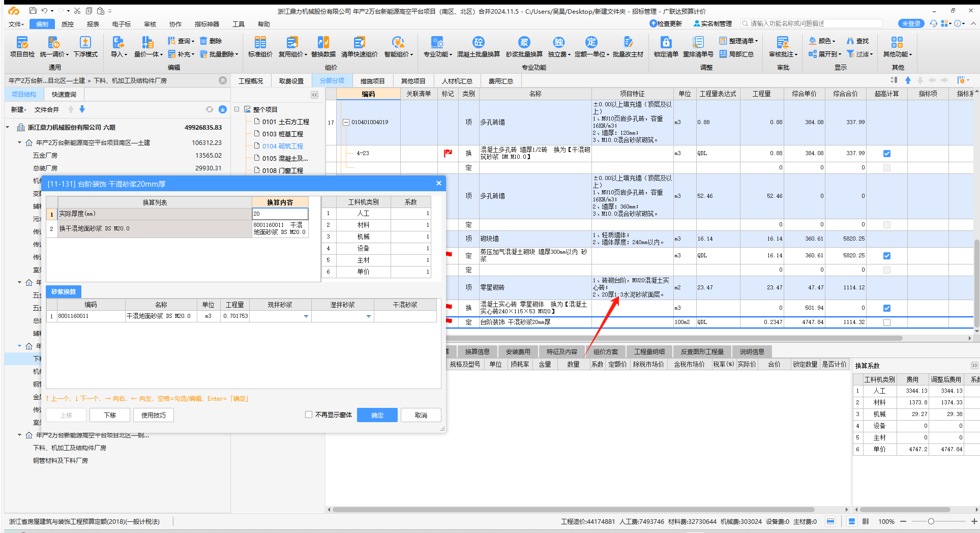Click 砂浆批量换算 icon
980x533 pixels.
(524, 46)
